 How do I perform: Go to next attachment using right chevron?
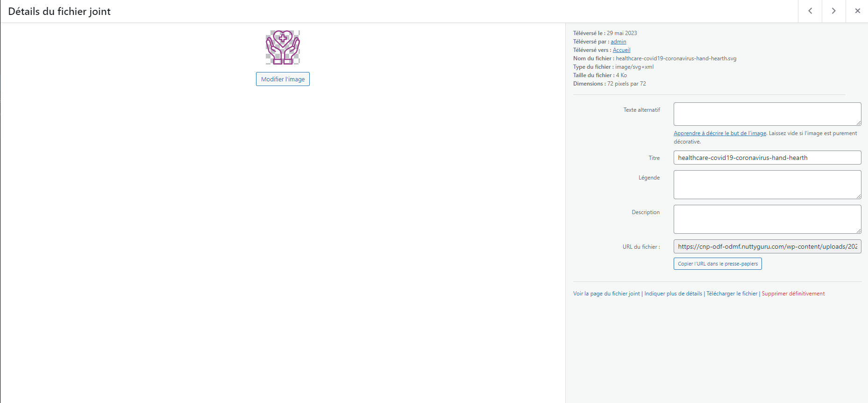click(x=834, y=11)
